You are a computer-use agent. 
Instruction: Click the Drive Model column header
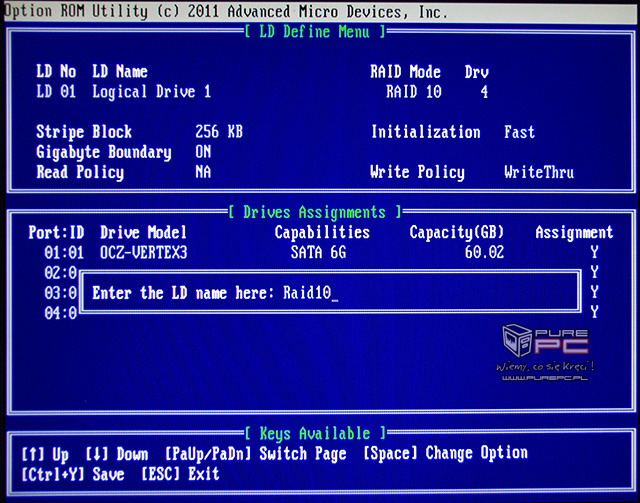pos(143,233)
